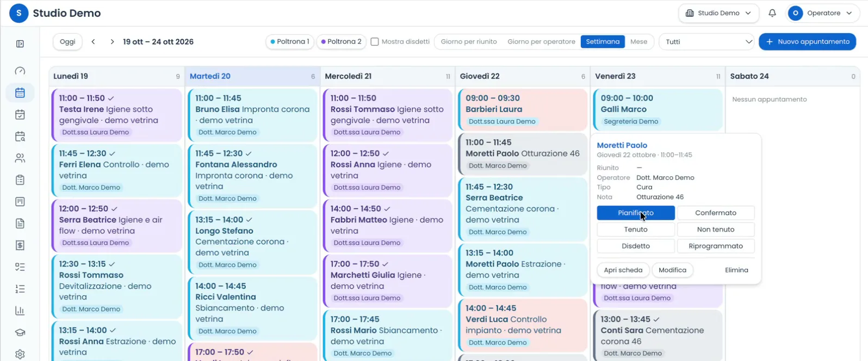Open the calendar search sidebar icon
This screenshot has height=361, width=868.
tap(20, 136)
